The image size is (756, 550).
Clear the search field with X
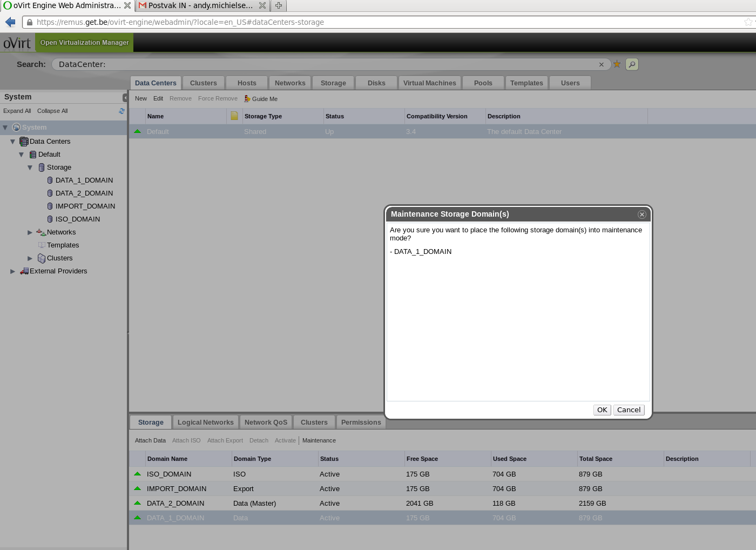(x=601, y=65)
